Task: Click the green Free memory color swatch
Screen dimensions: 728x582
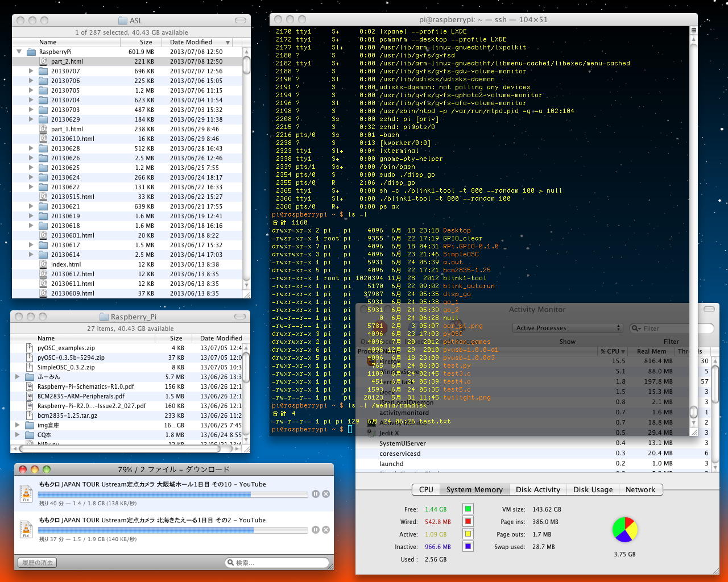Action: click(x=468, y=509)
